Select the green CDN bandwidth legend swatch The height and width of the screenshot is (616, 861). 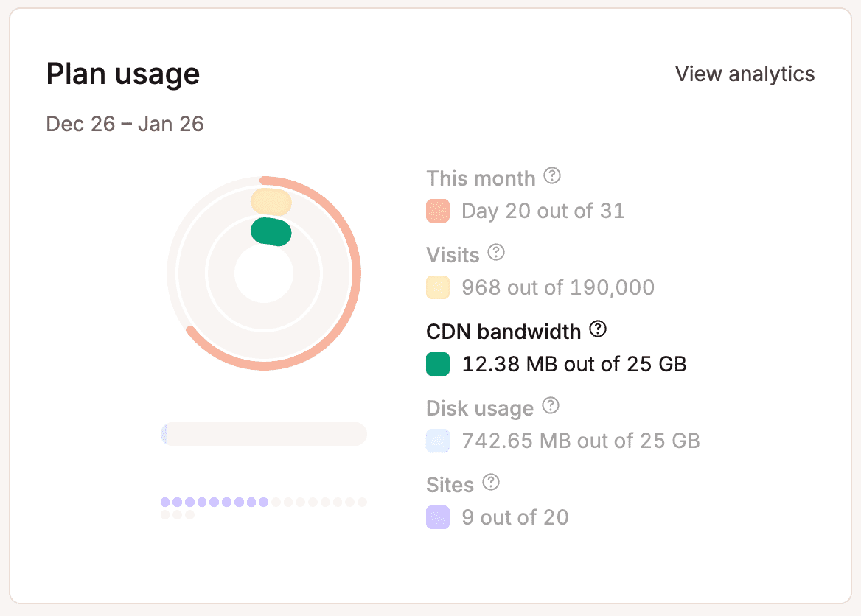[438, 364]
